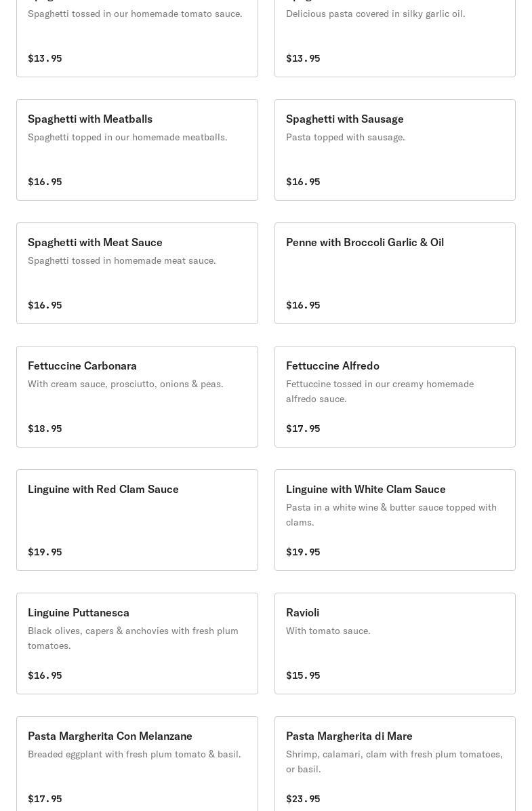Select Spaghetti with Sausage card
The width and height of the screenshot is (532, 811).
pos(395,149)
